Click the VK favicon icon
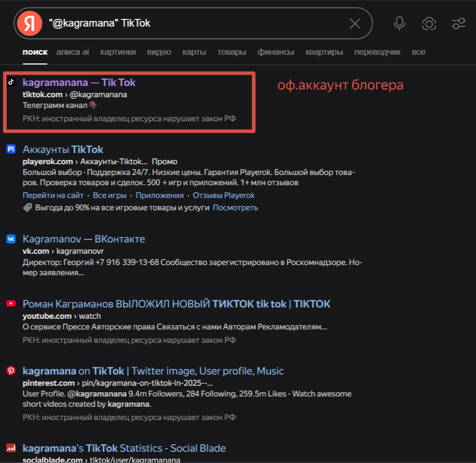The height and width of the screenshot is (463, 476). pyautogui.click(x=11, y=239)
